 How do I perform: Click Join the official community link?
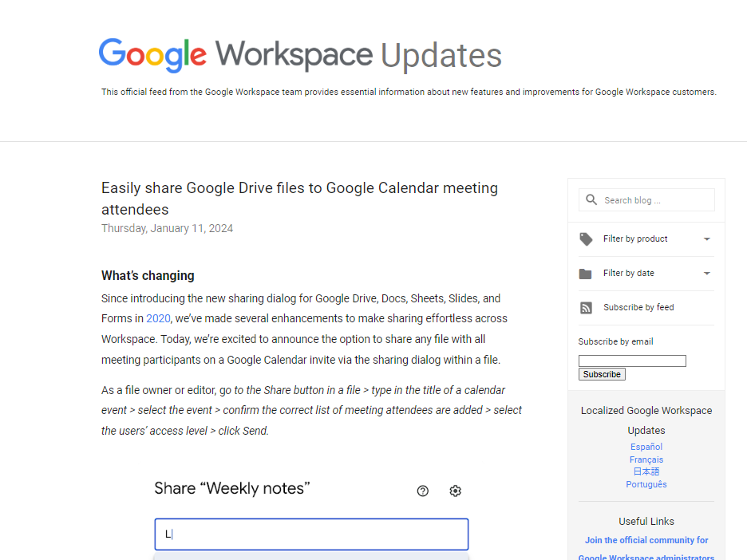pos(646,540)
